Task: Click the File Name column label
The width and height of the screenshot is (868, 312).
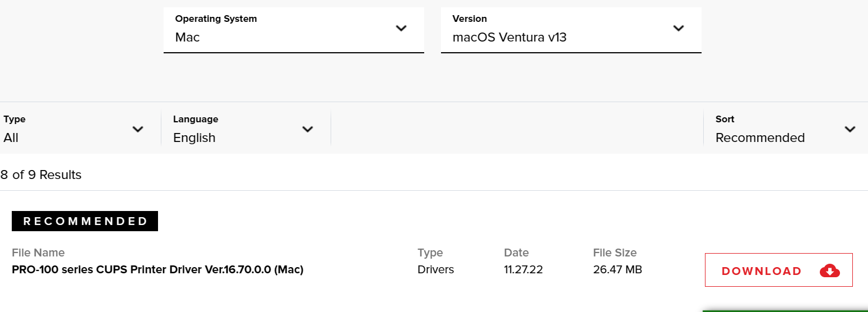Action: (38, 253)
